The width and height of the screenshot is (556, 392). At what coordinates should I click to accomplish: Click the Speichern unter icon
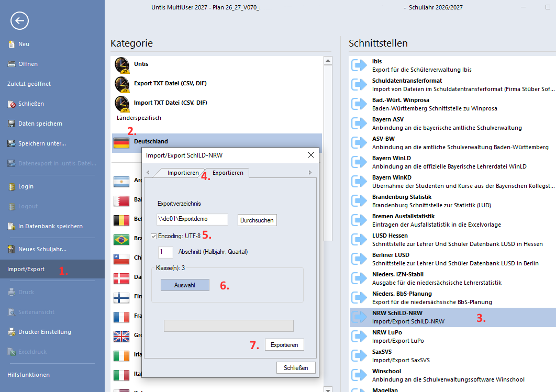pyautogui.click(x=12, y=143)
